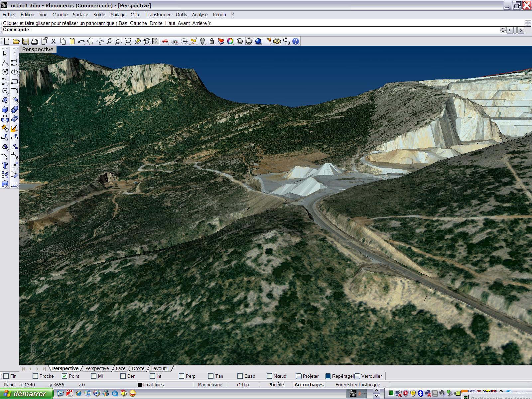Select the Pan hand tool

[90, 41]
